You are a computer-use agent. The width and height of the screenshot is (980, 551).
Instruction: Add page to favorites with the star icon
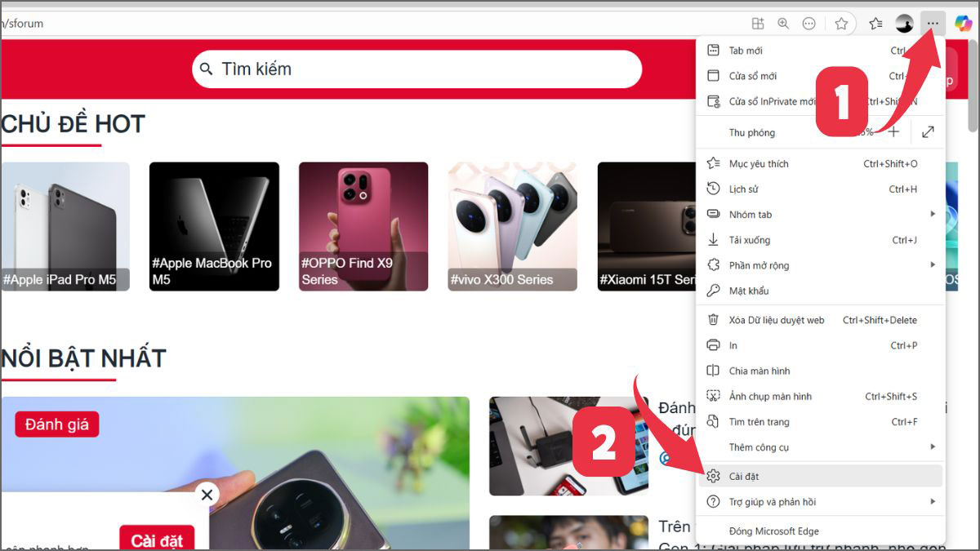pos(841,23)
